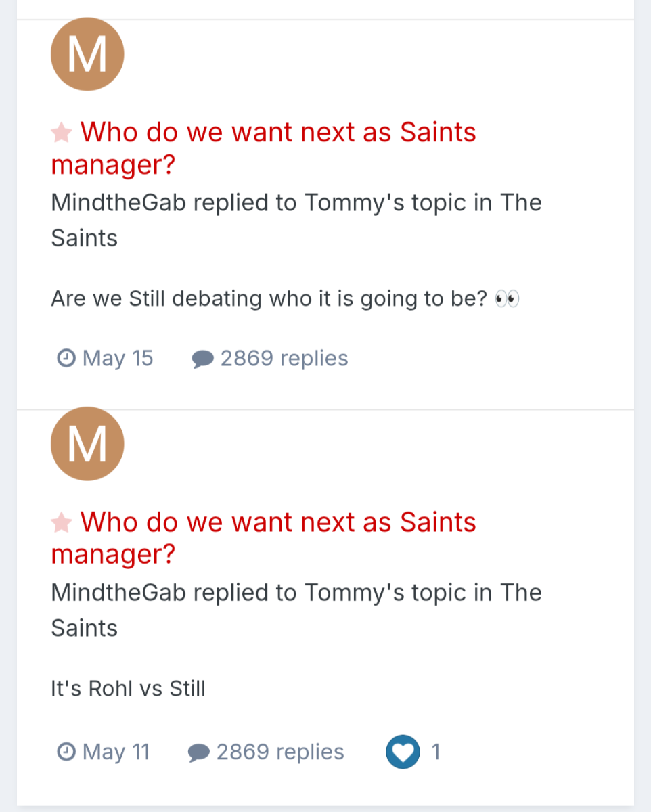View the 2869 replies on the May 15 post

pyautogui.click(x=284, y=358)
